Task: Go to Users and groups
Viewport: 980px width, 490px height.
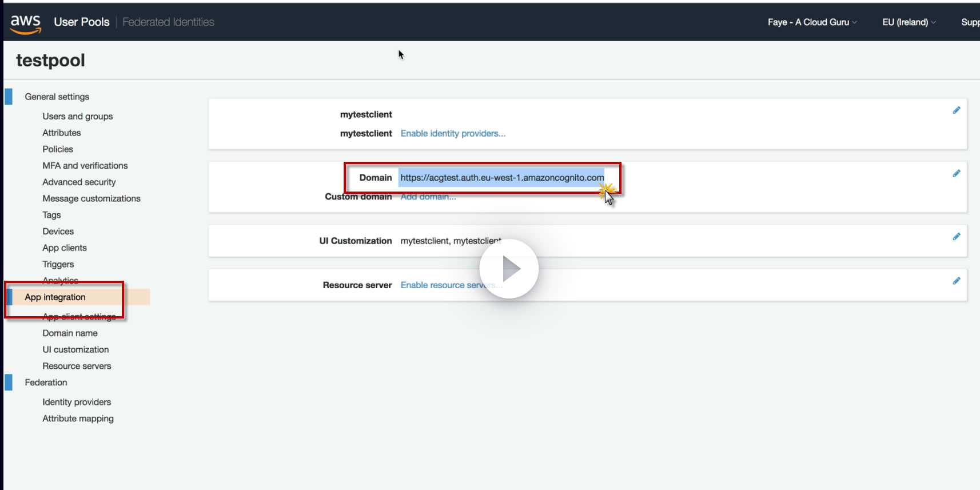Action: [x=78, y=116]
